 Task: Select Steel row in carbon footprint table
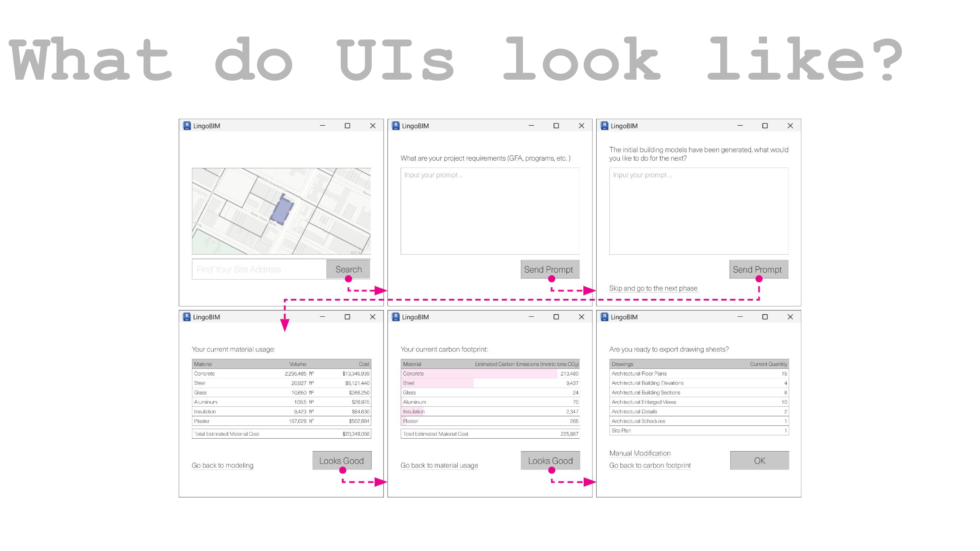pyautogui.click(x=490, y=383)
